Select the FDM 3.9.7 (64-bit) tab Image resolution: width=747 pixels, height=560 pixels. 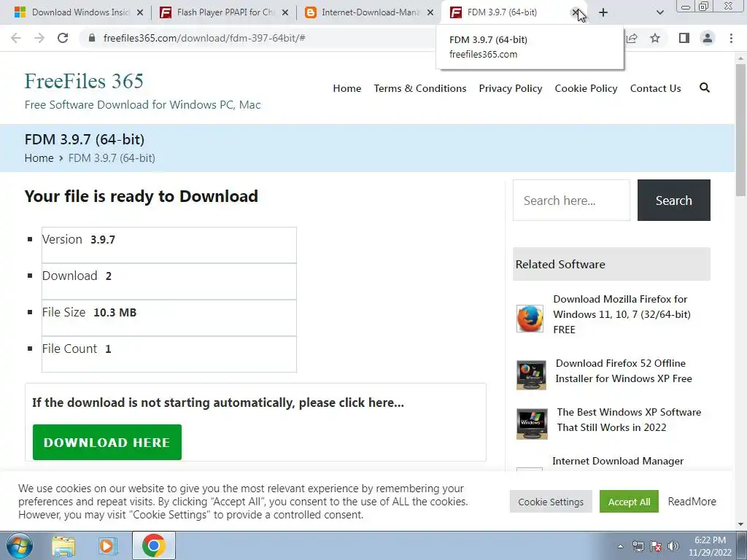pyautogui.click(x=505, y=12)
